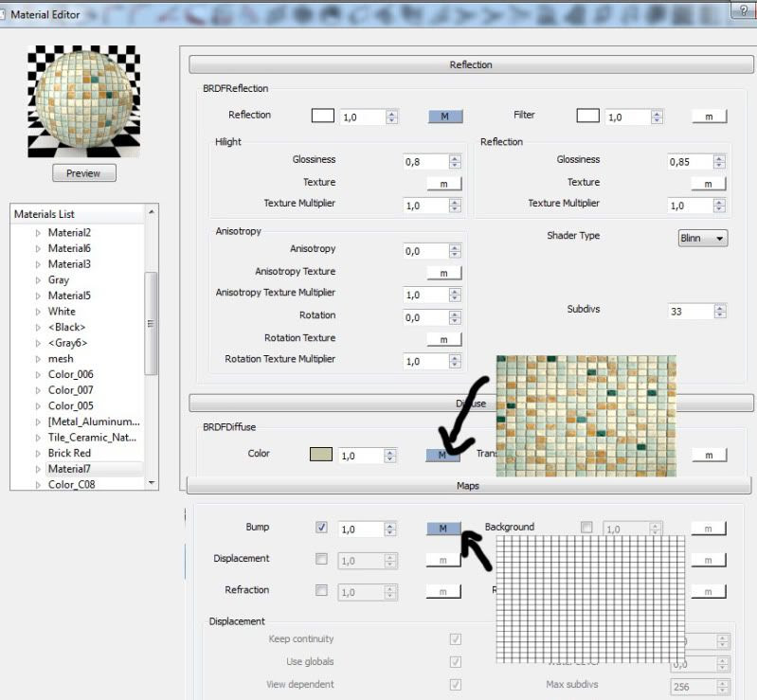
Task: Toggle the View dependent checkbox
Action: [x=456, y=685]
